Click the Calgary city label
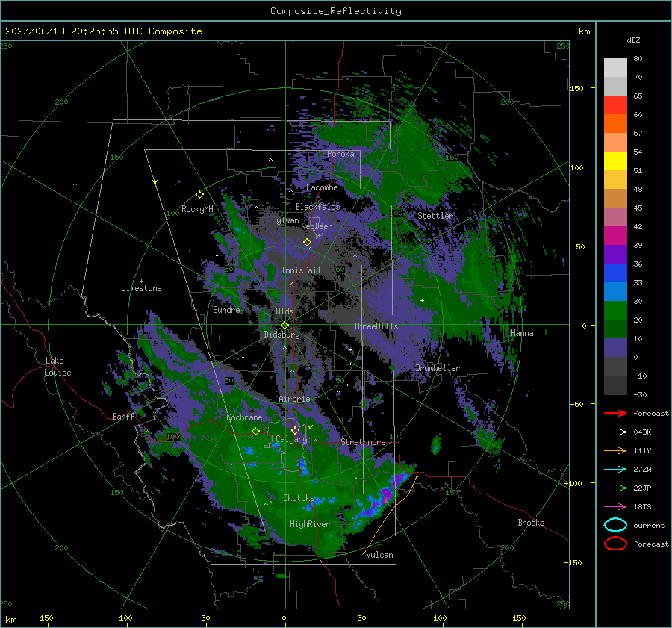Image resolution: width=672 pixels, height=628 pixels. 291,439
